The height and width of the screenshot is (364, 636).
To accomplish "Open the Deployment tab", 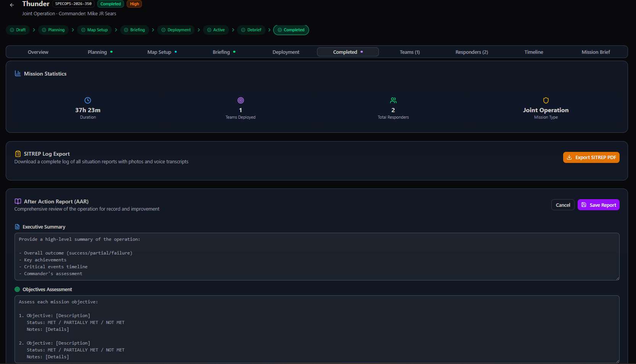I will point(286,52).
